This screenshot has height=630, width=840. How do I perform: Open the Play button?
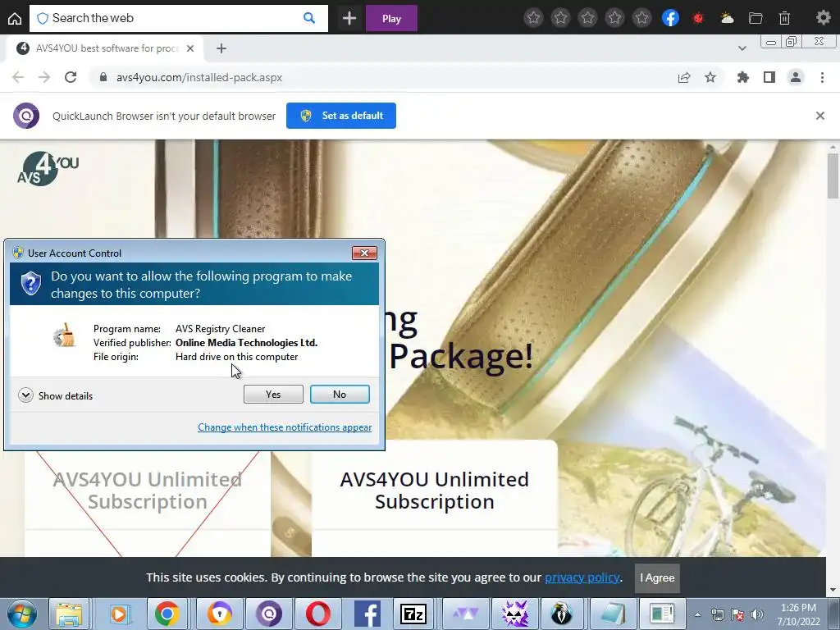click(x=391, y=18)
